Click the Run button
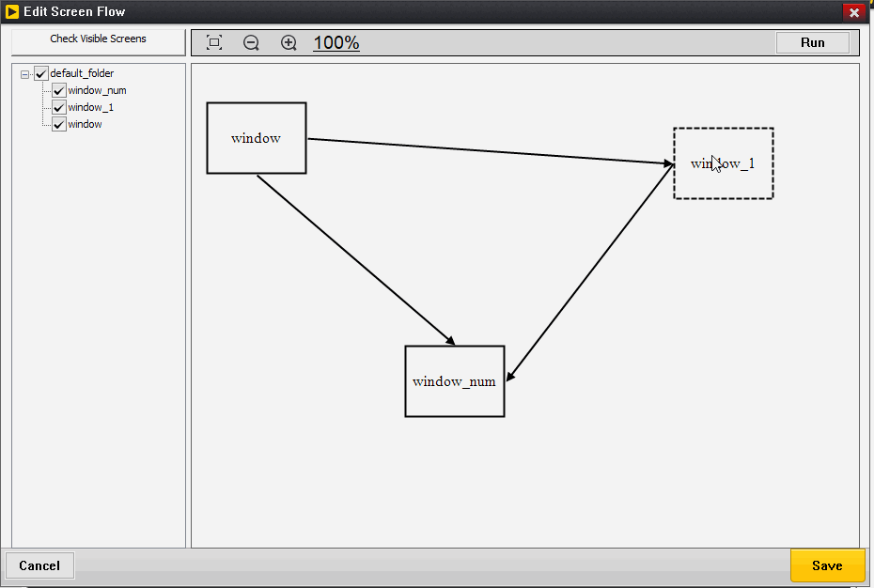 tap(813, 43)
